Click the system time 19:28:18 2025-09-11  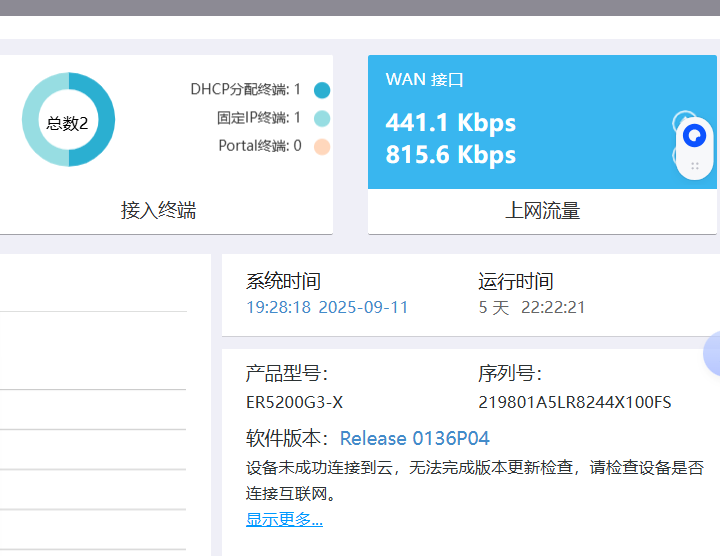327,307
